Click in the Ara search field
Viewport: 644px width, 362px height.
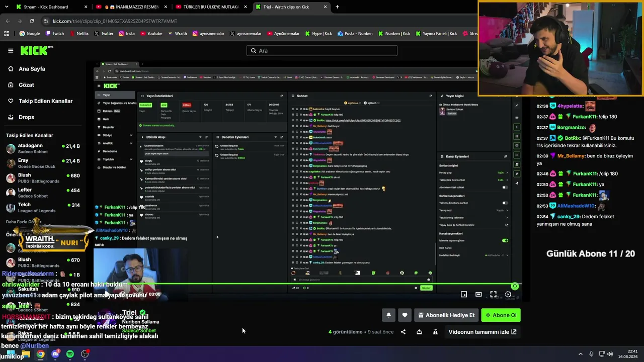pyautogui.click(x=322, y=51)
